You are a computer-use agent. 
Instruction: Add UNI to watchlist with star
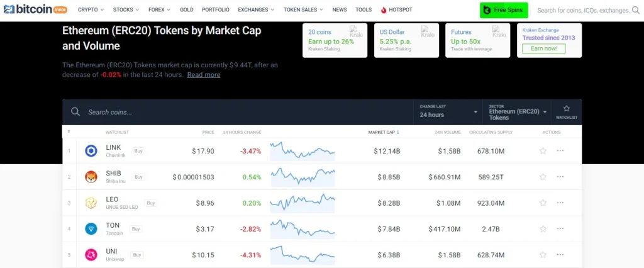(x=543, y=254)
